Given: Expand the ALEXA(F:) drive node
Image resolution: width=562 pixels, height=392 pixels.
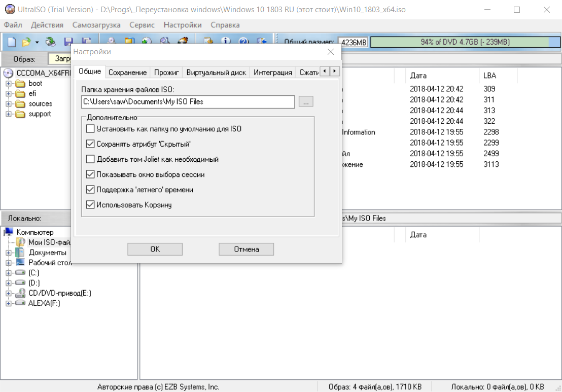Looking at the screenshot, I should tap(9, 303).
